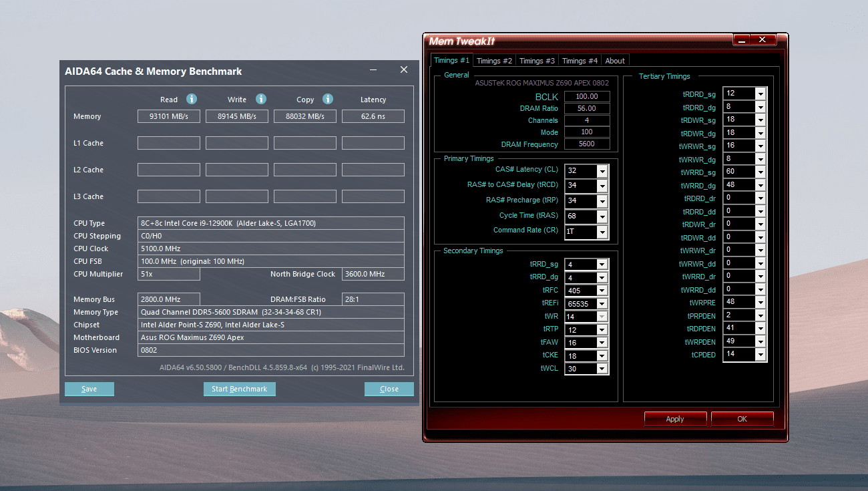Screen dimensions: 868x491
Task: Expand the tFAW dropdown
Action: (602, 343)
